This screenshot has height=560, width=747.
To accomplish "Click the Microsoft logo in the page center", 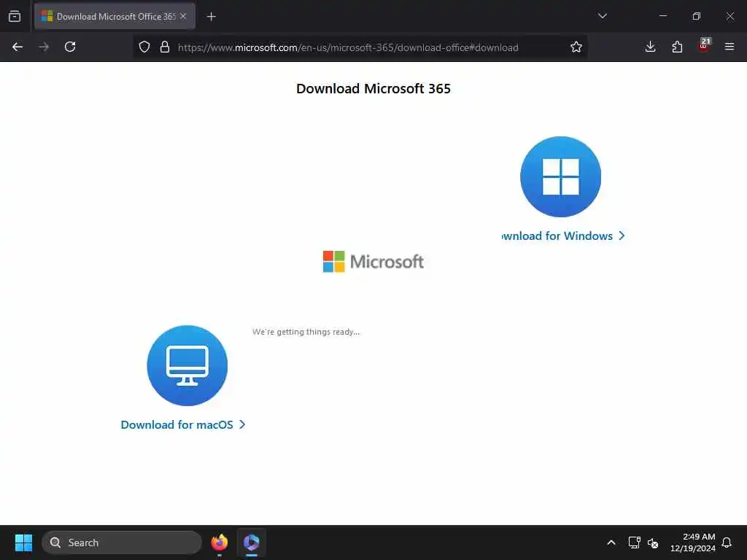I will tap(373, 262).
